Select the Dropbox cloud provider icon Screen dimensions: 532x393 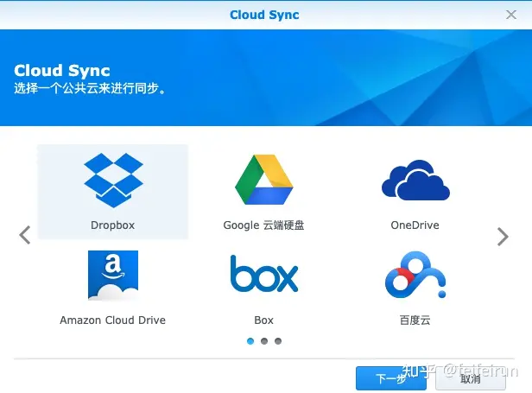(113, 181)
